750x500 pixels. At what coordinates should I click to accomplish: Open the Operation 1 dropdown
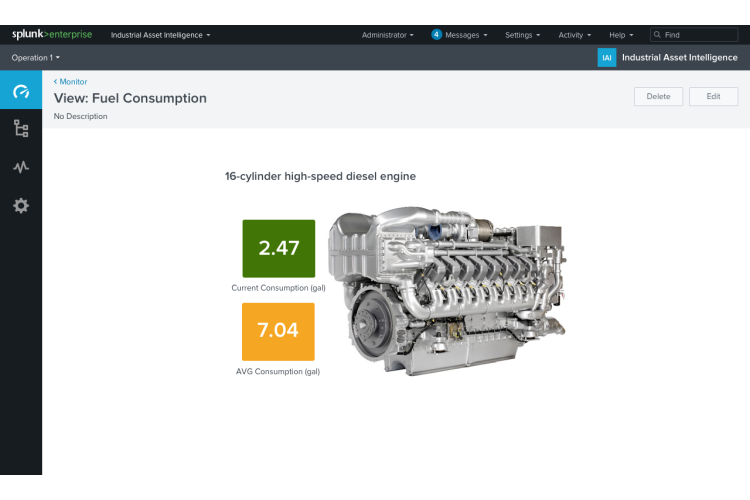(35, 58)
